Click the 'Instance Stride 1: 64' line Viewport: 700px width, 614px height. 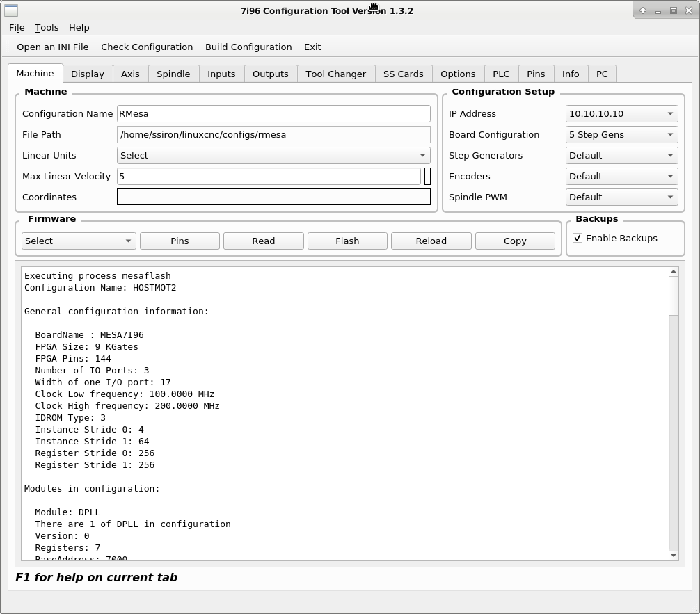pyautogui.click(x=92, y=442)
